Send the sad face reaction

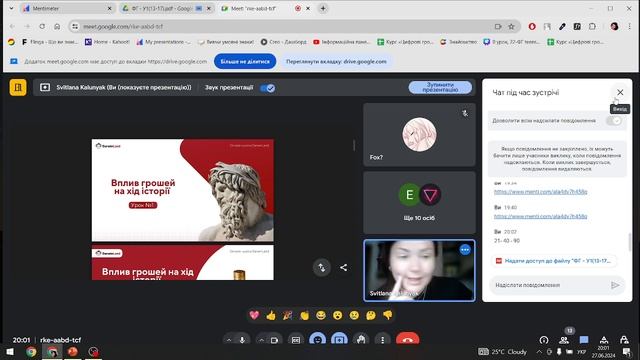pyautogui.click(x=354, y=315)
